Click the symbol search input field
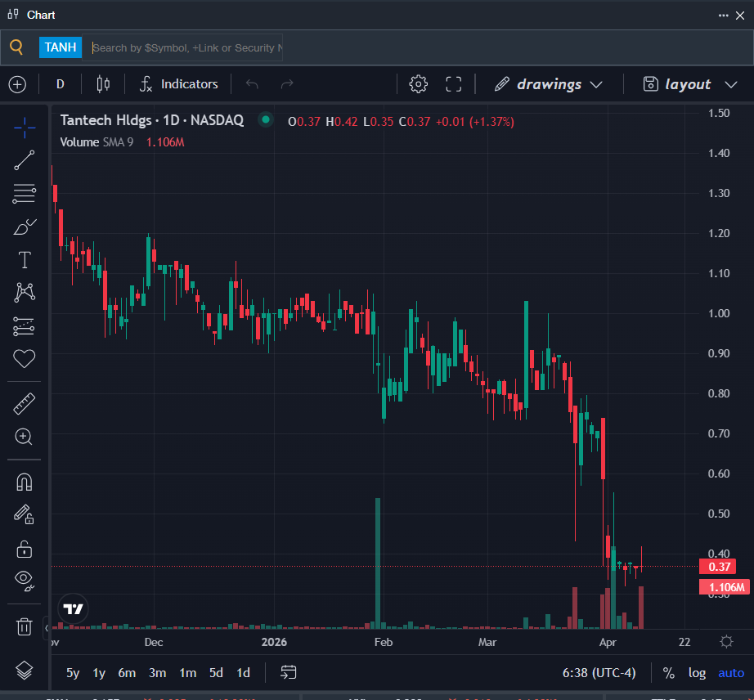This screenshot has width=754, height=700. tap(186, 47)
